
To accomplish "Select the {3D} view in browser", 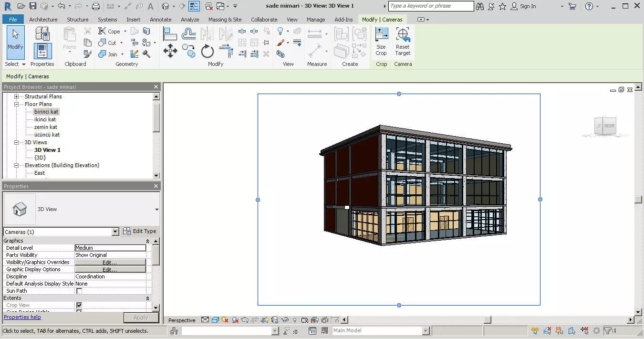I will [40, 158].
